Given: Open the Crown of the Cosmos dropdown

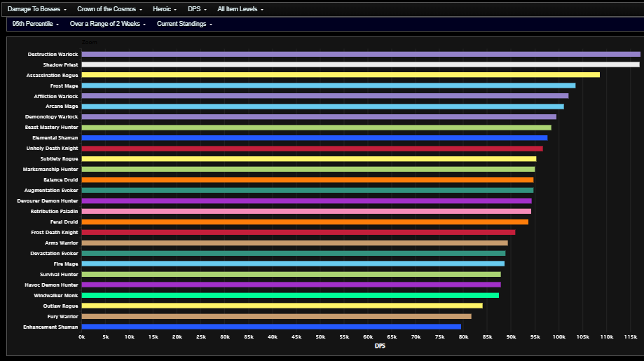Looking at the screenshot, I should coord(109,9).
